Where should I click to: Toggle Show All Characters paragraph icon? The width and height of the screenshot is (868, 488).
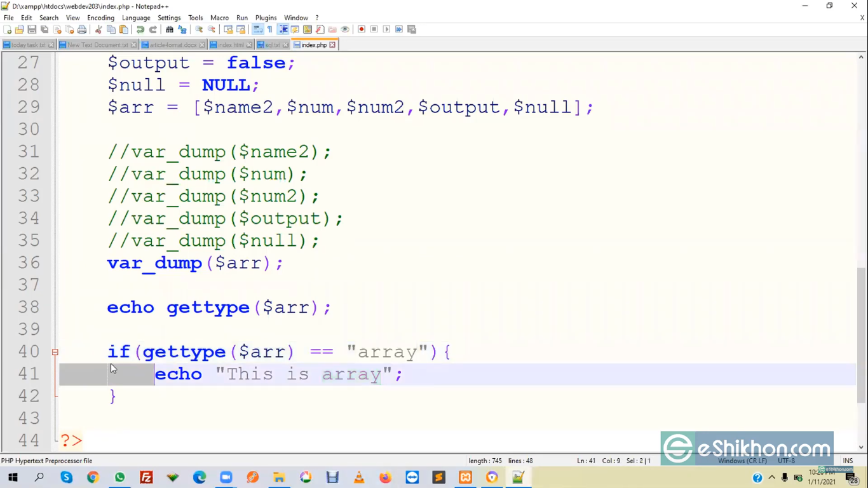(269, 29)
